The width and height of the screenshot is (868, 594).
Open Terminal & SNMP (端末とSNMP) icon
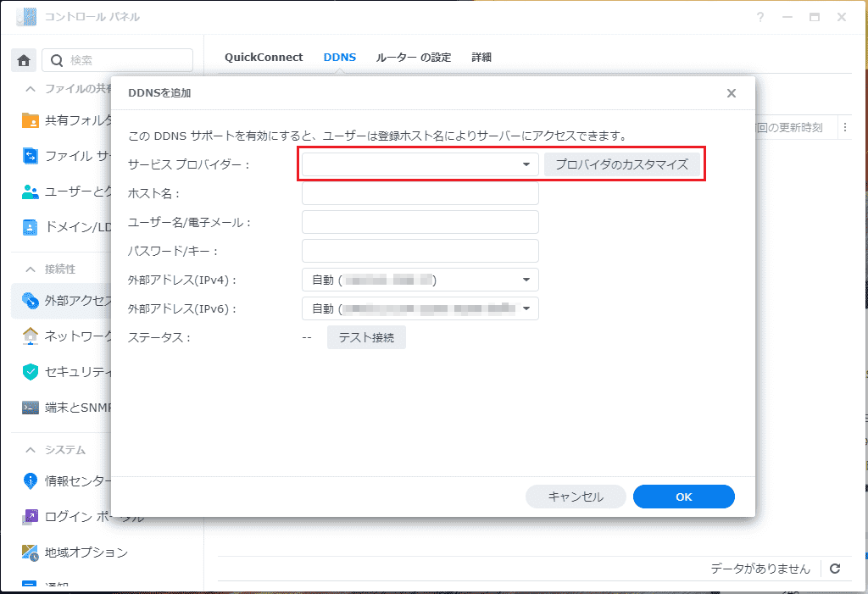[30, 408]
